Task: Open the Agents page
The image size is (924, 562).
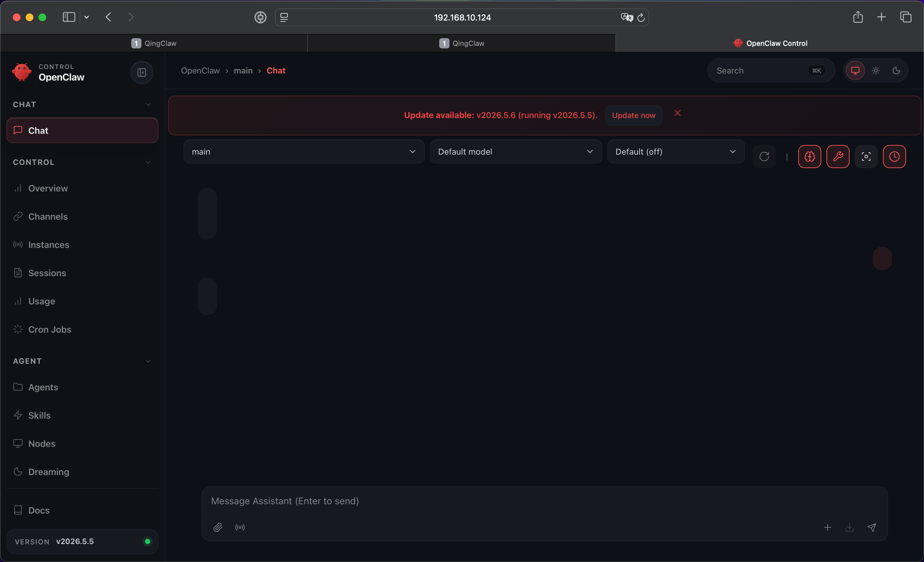Action: 82,387
